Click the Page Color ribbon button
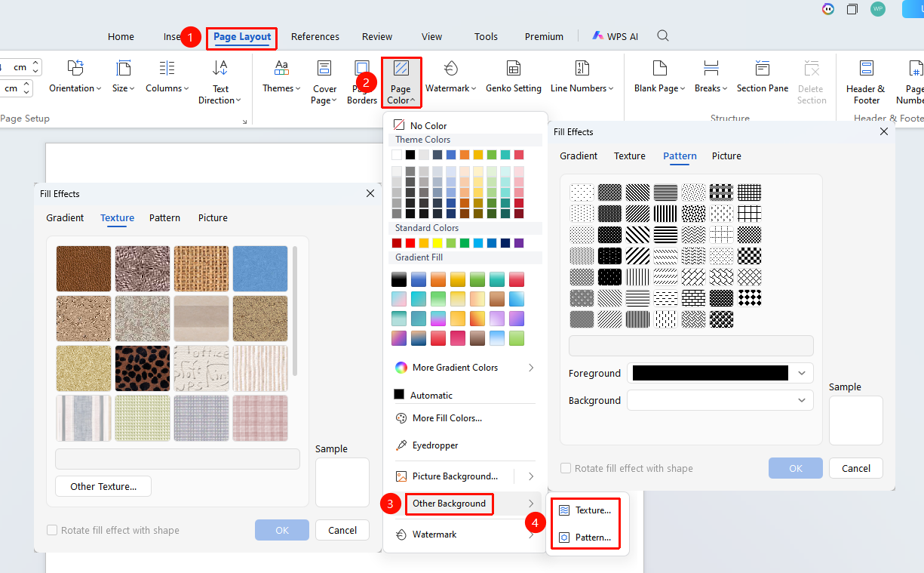This screenshot has height=573, width=924. 401,82
